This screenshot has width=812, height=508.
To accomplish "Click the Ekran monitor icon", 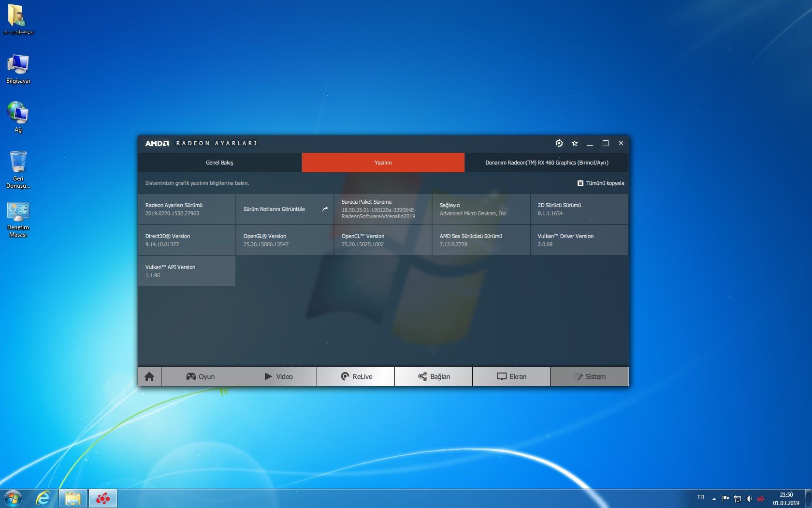I will click(x=502, y=376).
